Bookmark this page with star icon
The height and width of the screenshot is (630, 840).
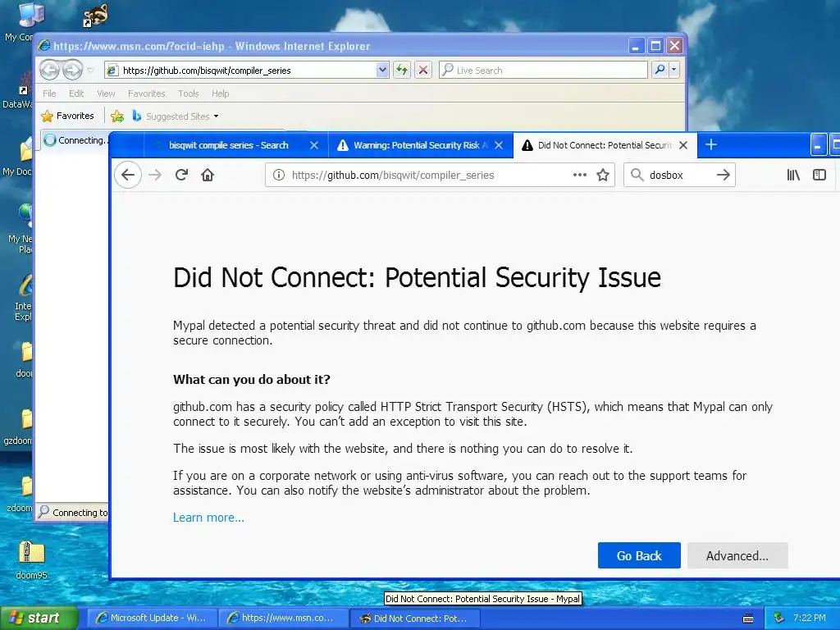(603, 175)
